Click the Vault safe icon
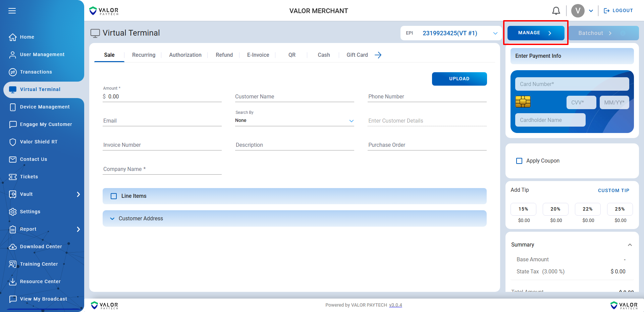The width and height of the screenshot is (644, 312). pos(13,194)
